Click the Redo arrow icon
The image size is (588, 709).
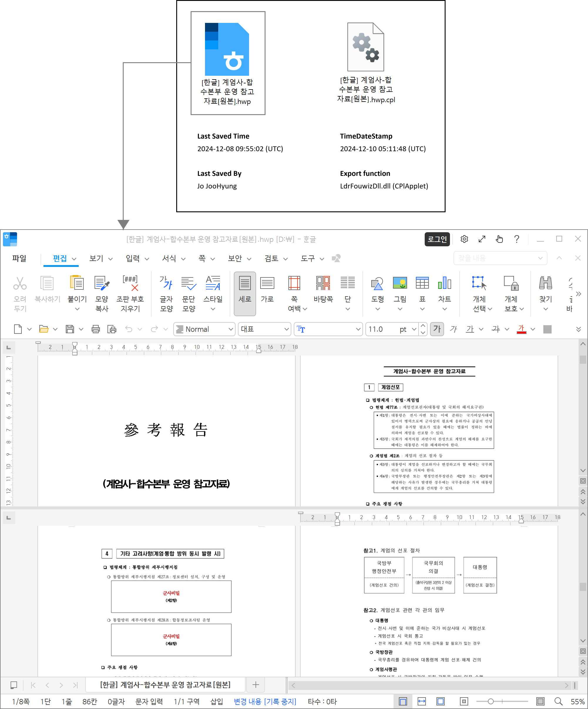click(x=154, y=329)
